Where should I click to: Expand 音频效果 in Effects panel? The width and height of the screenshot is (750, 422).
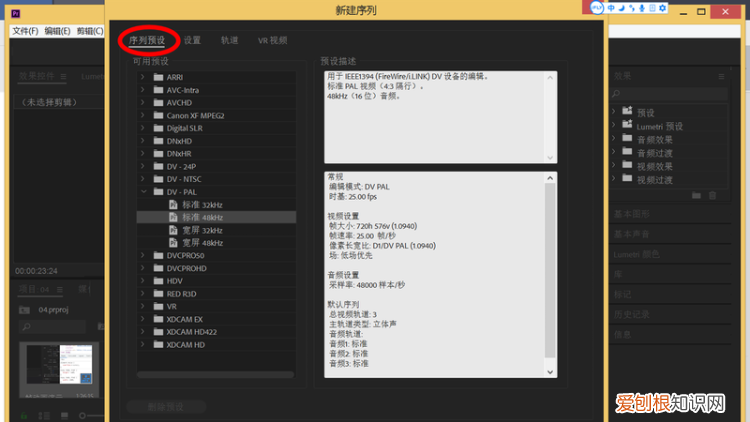point(614,138)
